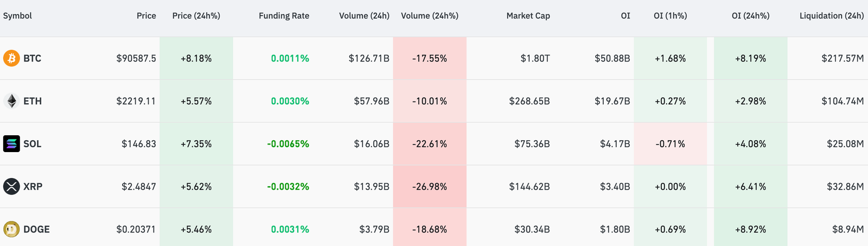The width and height of the screenshot is (868, 246).
Task: Click XRP funding rate -0.0032%
Action: [x=288, y=186]
